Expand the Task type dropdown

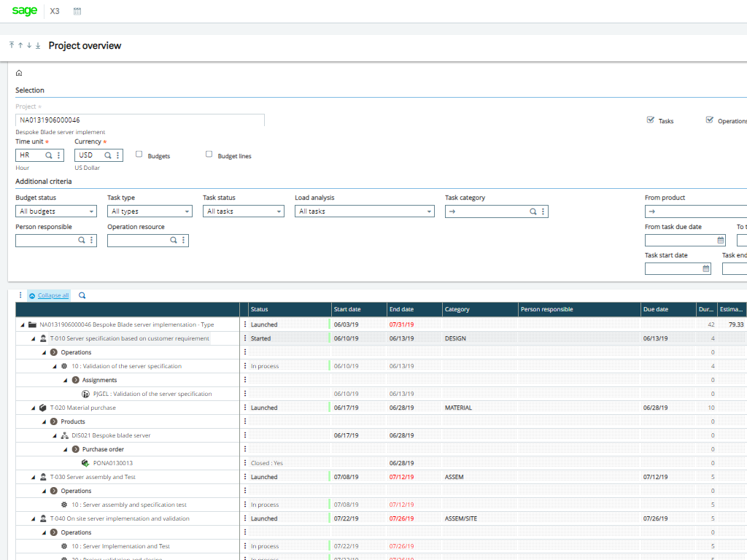click(x=150, y=211)
